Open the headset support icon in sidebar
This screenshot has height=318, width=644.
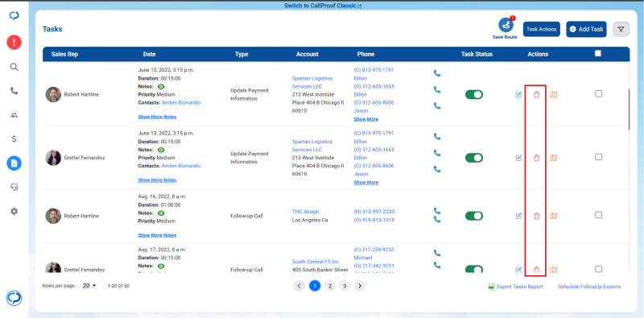(x=14, y=187)
